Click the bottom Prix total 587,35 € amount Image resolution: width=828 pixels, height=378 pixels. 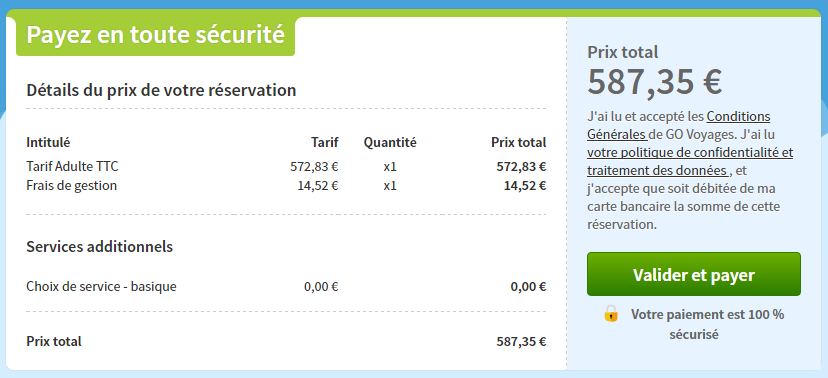click(x=521, y=342)
